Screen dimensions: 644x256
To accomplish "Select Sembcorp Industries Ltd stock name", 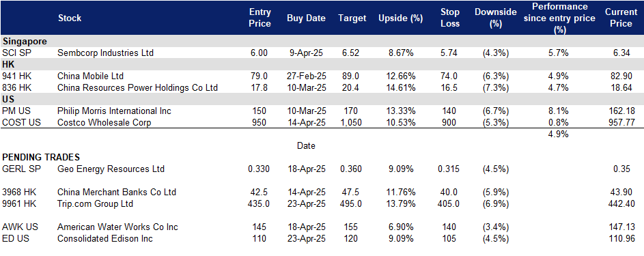I will [x=106, y=53].
